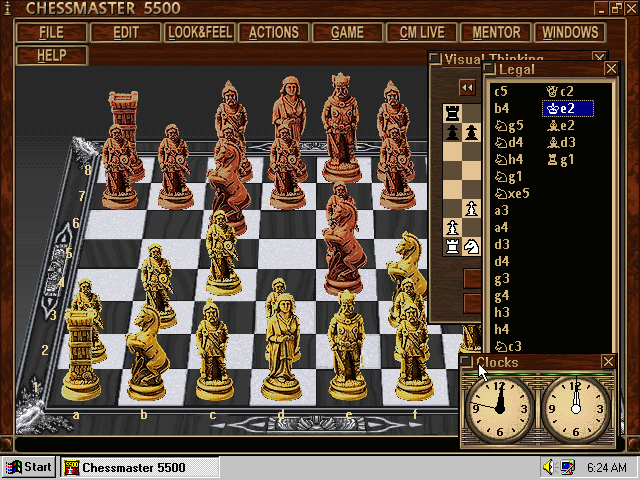This screenshot has height=480, width=640.
Task: Click the volume speaker tray icon
Action: tap(548, 467)
